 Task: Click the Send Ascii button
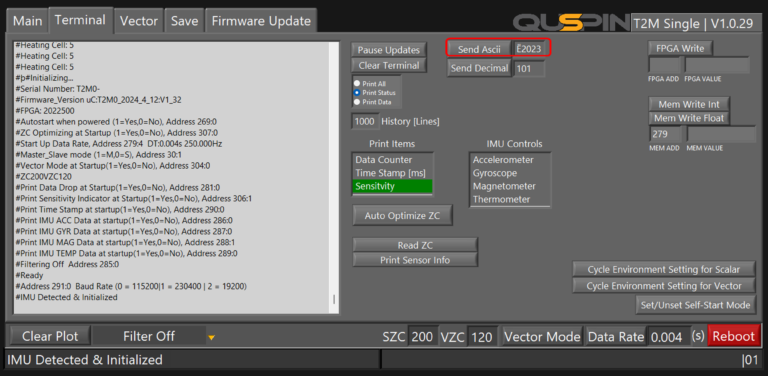pos(480,49)
